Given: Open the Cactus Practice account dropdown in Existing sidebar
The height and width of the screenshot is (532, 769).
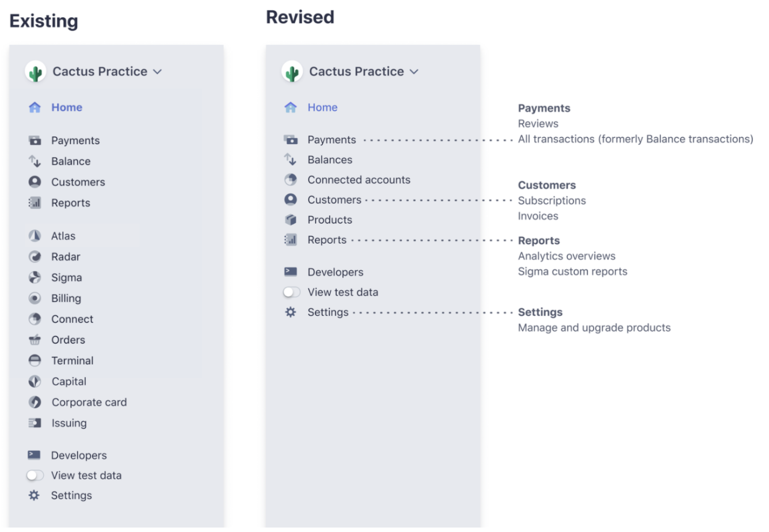Looking at the screenshot, I should pos(158,71).
